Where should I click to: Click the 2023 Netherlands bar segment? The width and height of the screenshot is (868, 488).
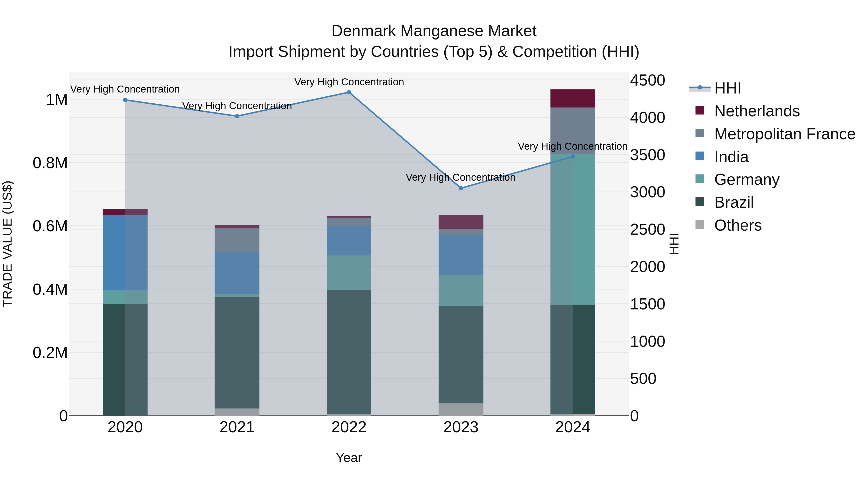tap(461, 222)
